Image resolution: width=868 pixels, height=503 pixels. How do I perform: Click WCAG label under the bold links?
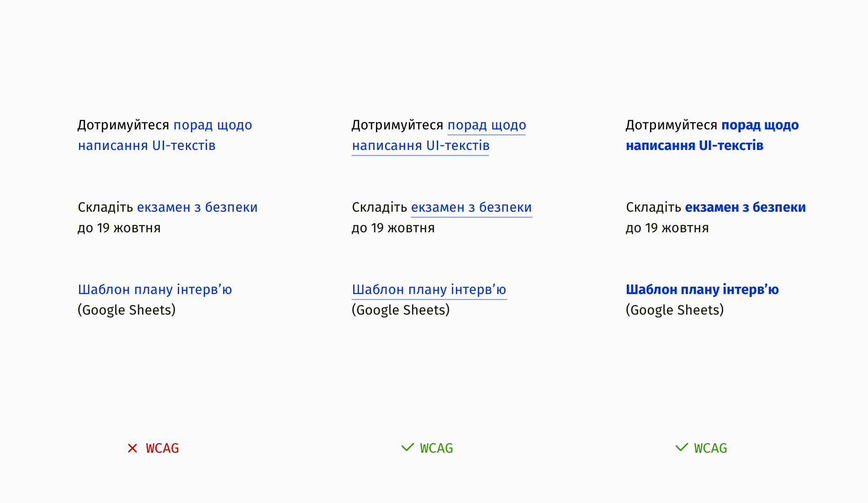711,448
